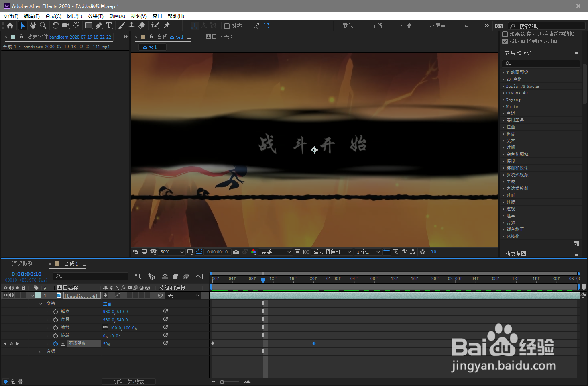Select the Eraser tool
The width and height of the screenshot is (588, 386).
tap(142, 26)
